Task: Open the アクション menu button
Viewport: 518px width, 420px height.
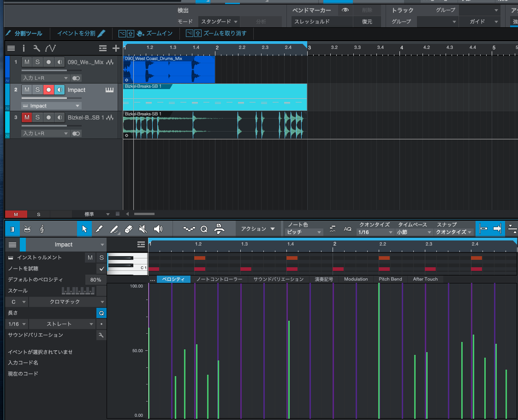Action: coord(257,228)
